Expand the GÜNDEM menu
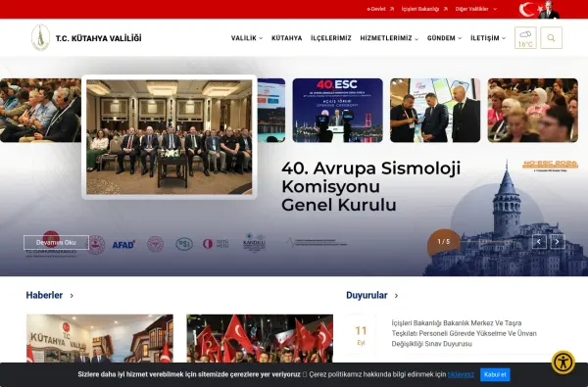Screen dimensions: 588x387 [x=444, y=38]
